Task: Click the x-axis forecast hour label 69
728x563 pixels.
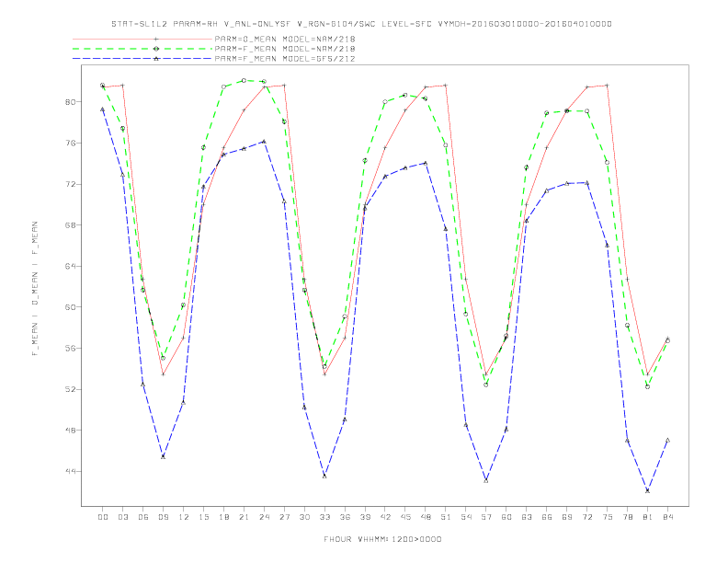Action: [567, 517]
